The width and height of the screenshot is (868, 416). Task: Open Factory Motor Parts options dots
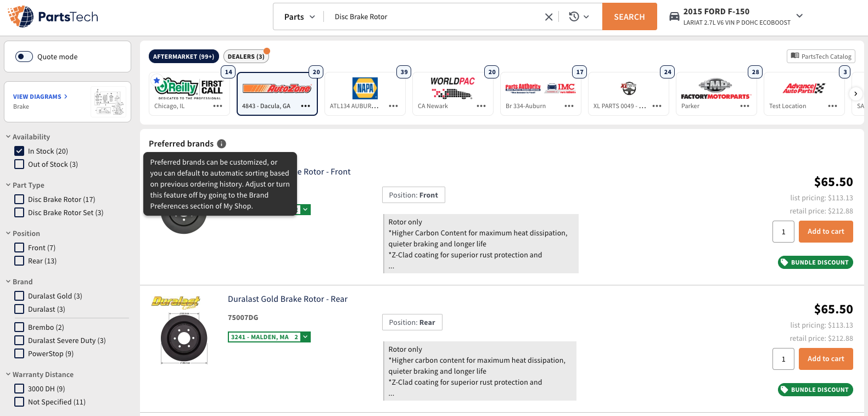pyautogui.click(x=745, y=106)
